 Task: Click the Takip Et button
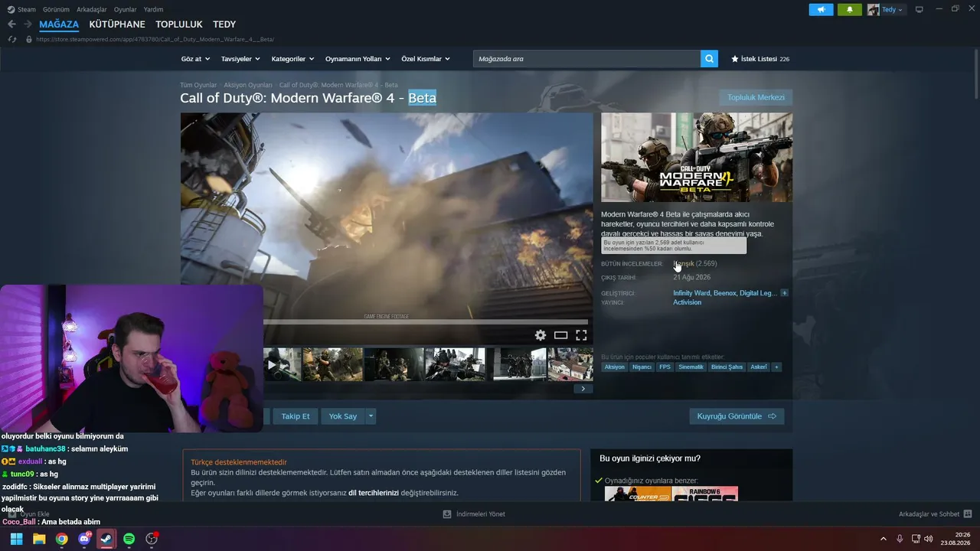pos(296,416)
